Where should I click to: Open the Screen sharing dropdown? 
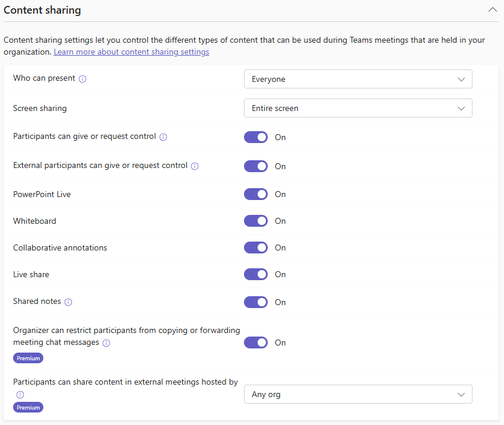(x=358, y=108)
